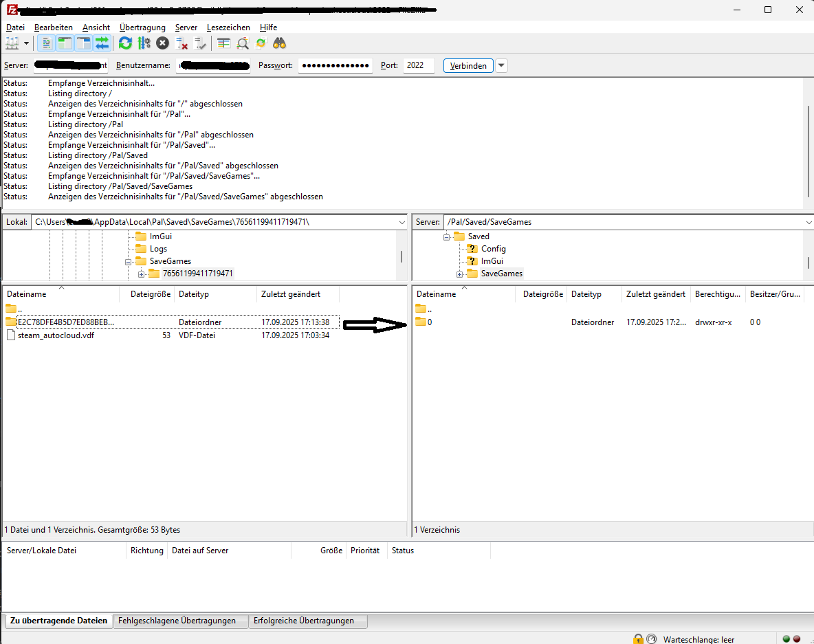Cancel the current operation
This screenshot has width=814, height=644.
point(162,43)
